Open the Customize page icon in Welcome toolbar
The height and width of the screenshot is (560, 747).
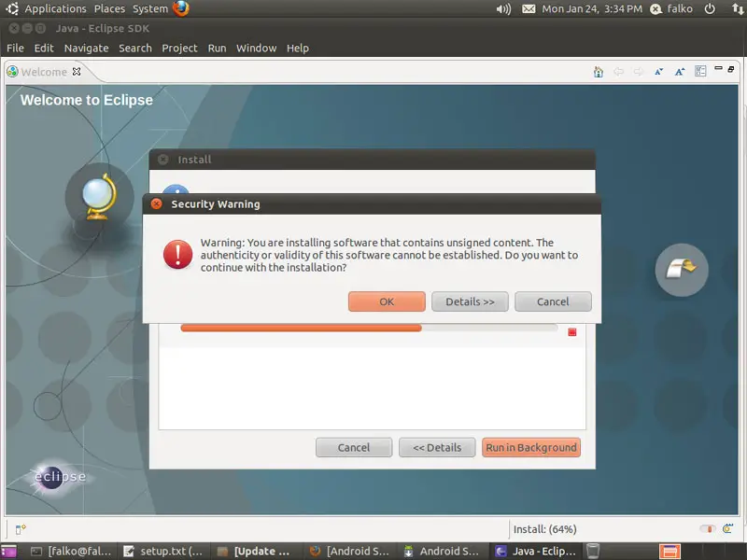pyautogui.click(x=700, y=72)
